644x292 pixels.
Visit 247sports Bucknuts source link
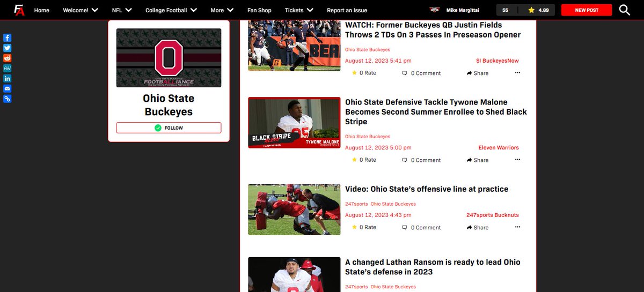[493, 215]
